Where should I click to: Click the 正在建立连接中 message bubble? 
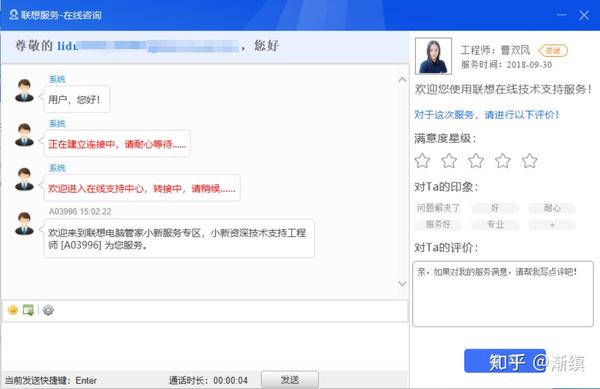pos(117,144)
